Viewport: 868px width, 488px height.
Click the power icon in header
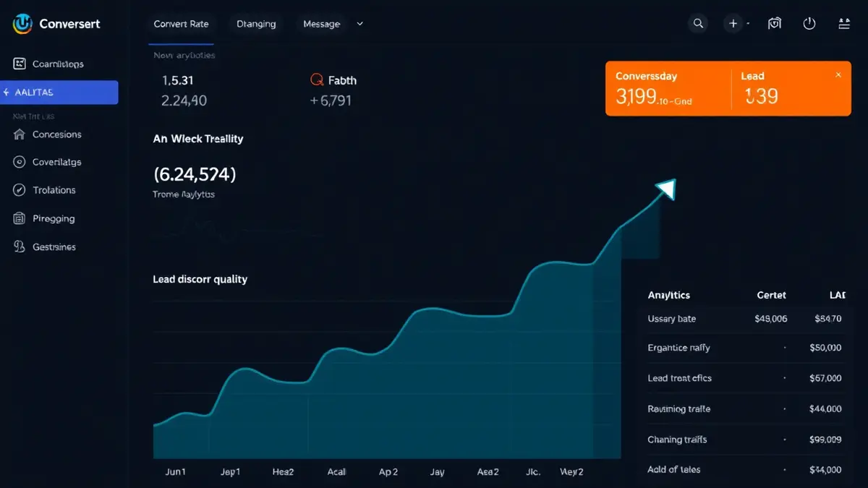click(x=809, y=24)
